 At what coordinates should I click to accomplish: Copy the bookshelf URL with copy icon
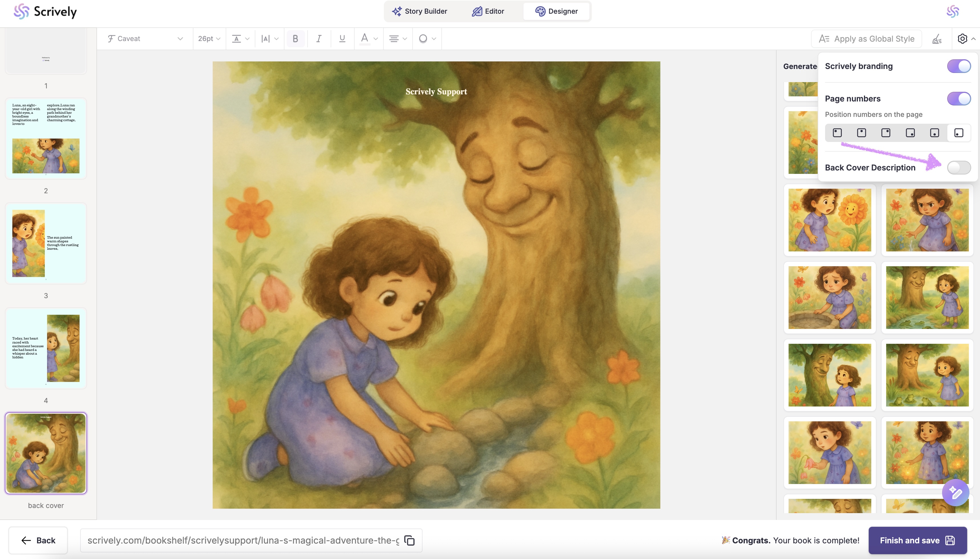[409, 540]
